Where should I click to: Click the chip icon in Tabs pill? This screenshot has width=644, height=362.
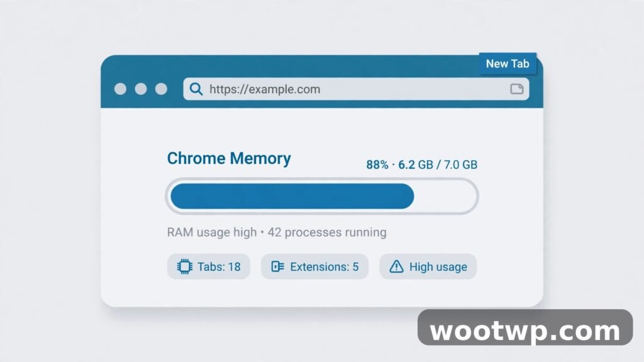click(184, 266)
